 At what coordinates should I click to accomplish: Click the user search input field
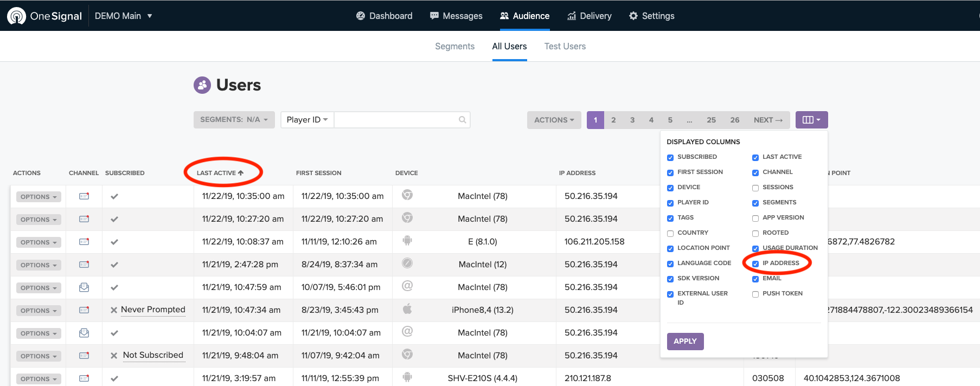pos(396,120)
